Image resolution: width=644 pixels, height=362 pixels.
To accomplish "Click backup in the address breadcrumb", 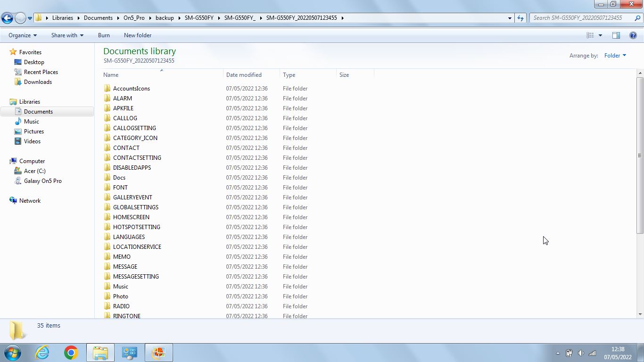I will 165,18.
